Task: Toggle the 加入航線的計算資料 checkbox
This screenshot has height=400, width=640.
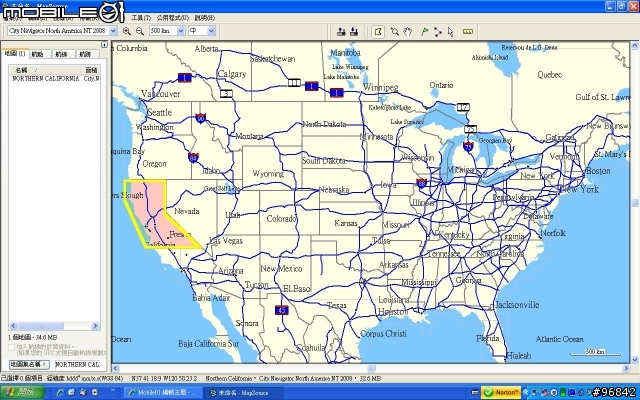Action: pos(12,347)
